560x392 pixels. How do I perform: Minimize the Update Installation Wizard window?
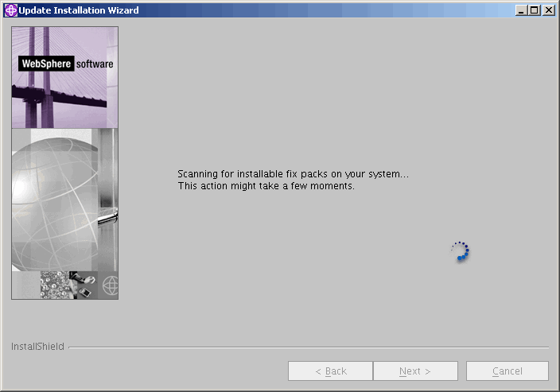click(521, 10)
